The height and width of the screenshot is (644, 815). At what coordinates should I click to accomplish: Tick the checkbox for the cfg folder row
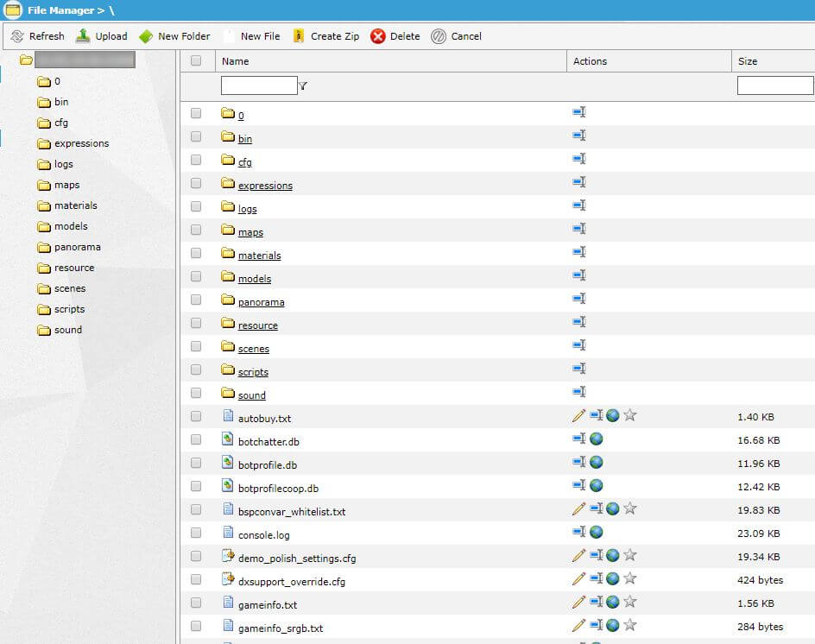click(196, 160)
